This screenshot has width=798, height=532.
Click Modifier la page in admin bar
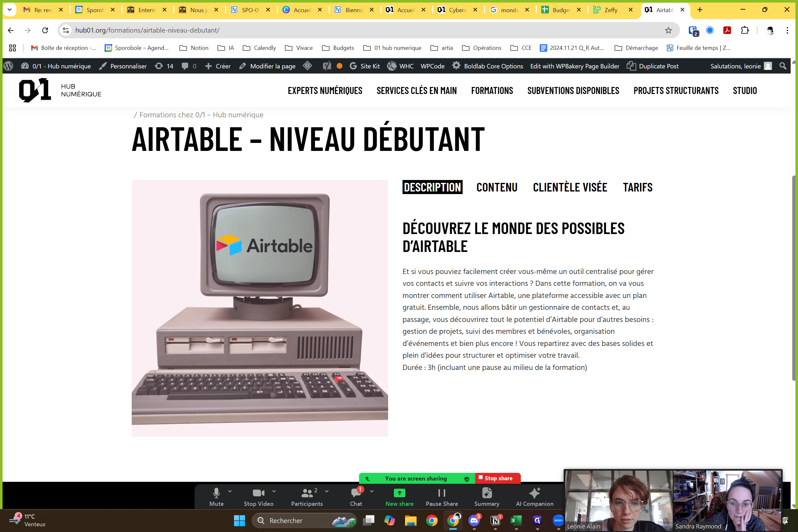point(267,66)
